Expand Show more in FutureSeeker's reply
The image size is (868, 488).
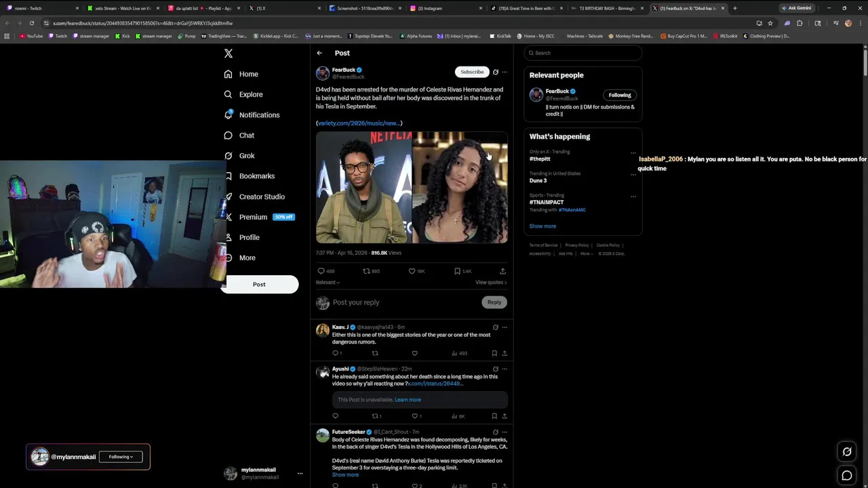345,475
